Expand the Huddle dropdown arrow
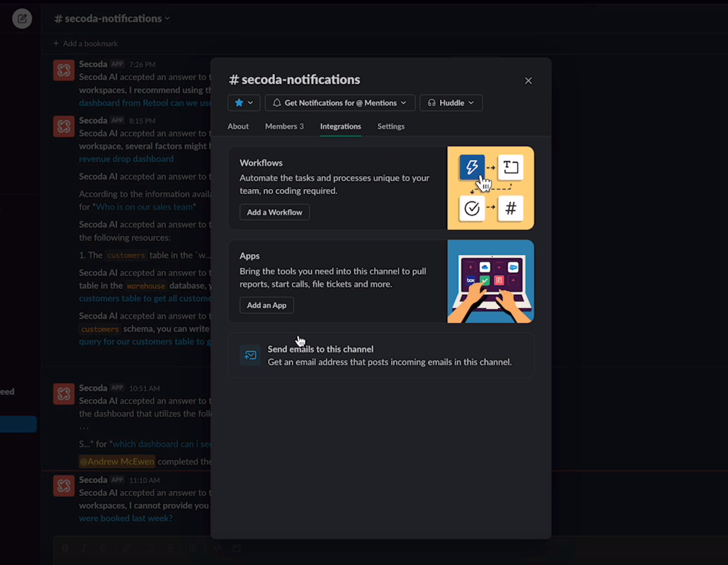 pos(471,103)
